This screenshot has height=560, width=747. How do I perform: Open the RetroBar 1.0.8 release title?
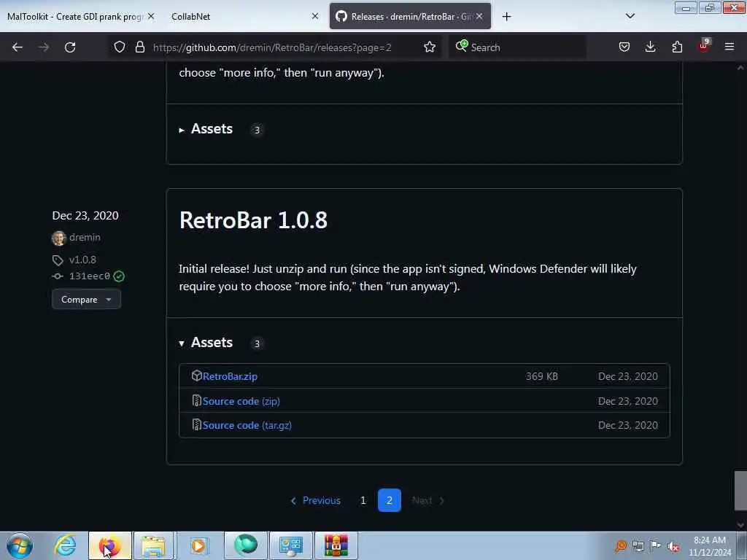[253, 220]
